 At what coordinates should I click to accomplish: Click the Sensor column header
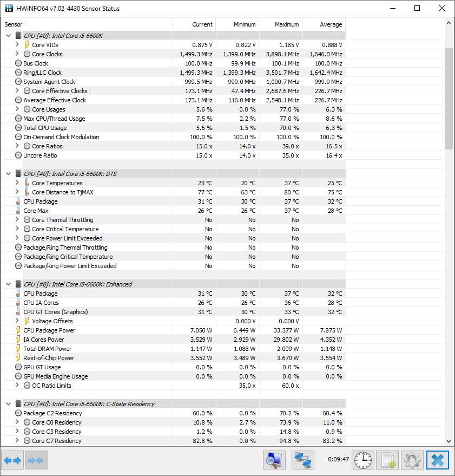click(87, 24)
